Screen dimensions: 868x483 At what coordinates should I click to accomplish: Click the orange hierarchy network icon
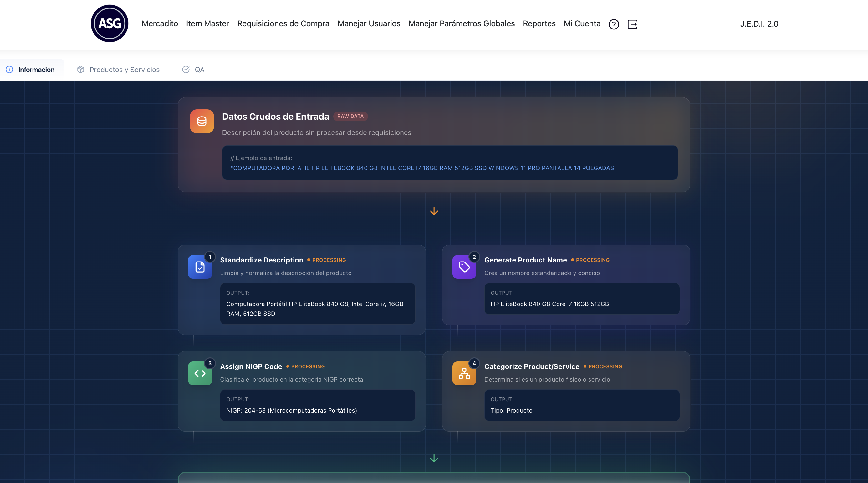464,373
